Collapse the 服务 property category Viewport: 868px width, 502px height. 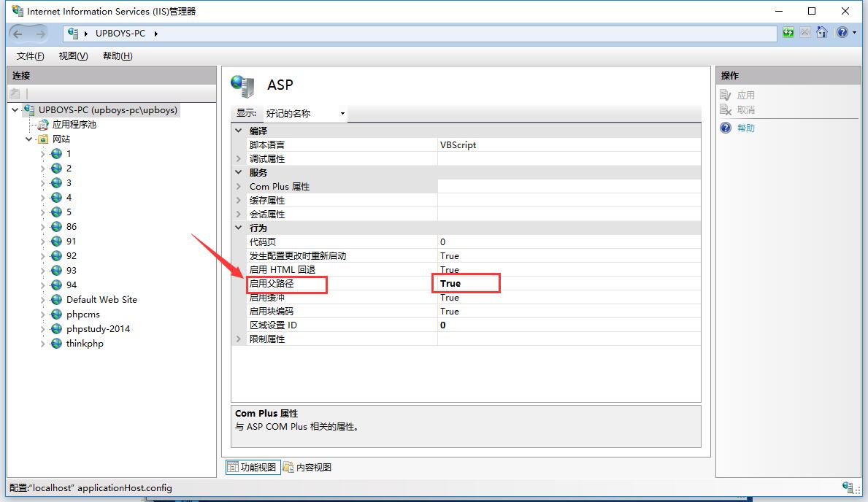coord(239,172)
